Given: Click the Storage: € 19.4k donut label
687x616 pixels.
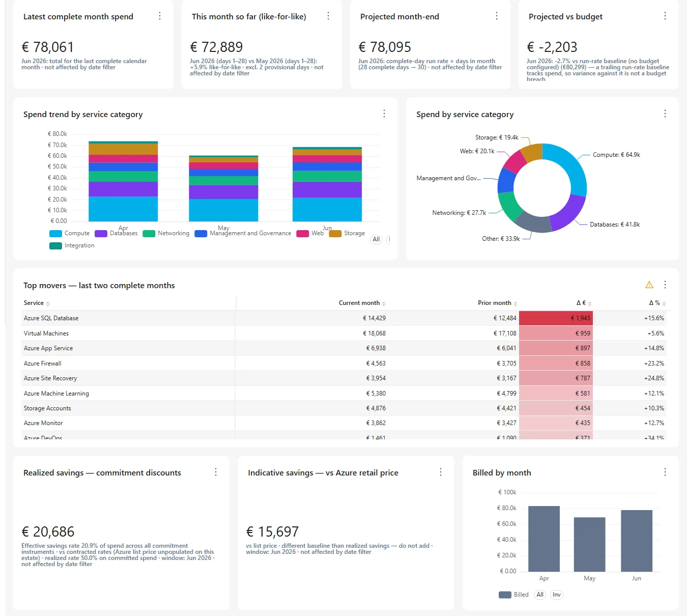Looking at the screenshot, I should [497, 137].
